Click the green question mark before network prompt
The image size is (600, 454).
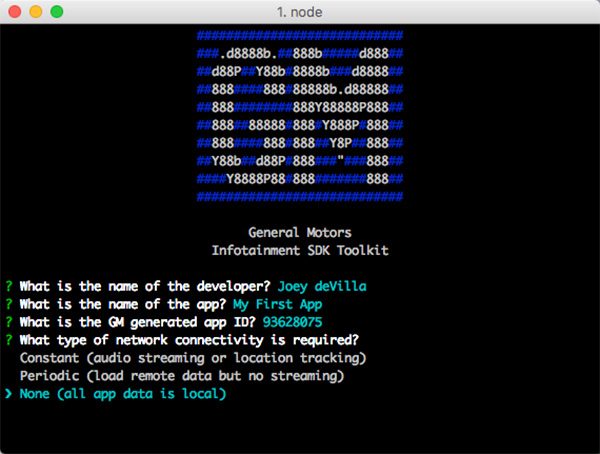[x=9, y=340]
